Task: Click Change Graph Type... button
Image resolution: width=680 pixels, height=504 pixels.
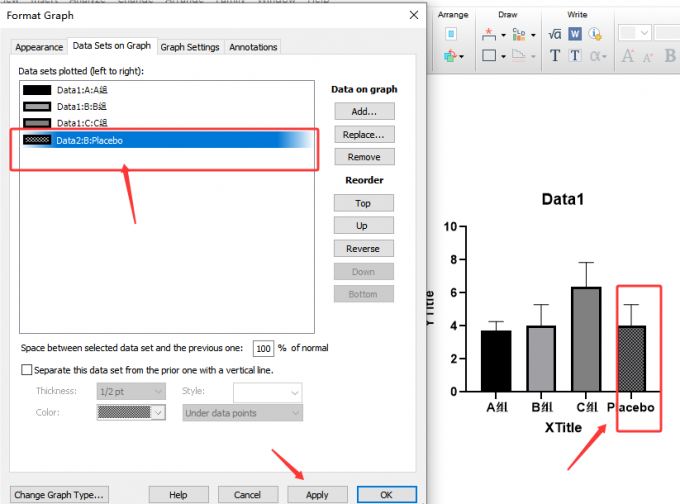Action: pyautogui.click(x=59, y=495)
